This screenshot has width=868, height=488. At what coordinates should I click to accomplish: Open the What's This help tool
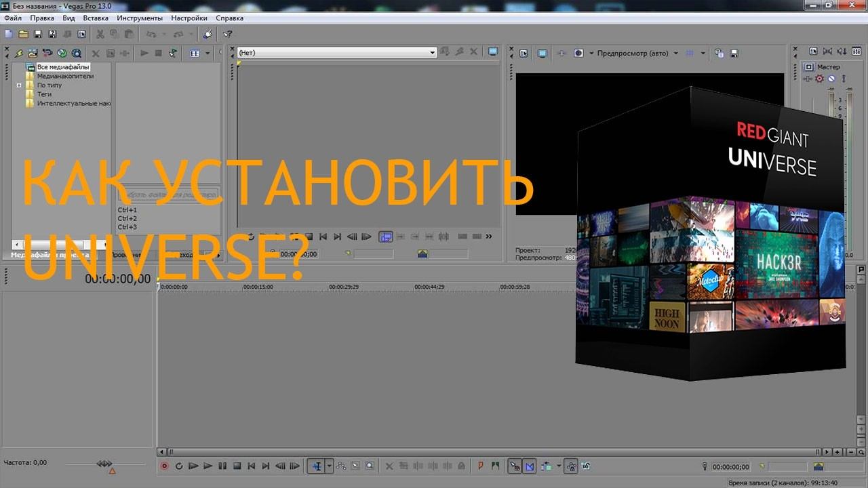point(228,34)
